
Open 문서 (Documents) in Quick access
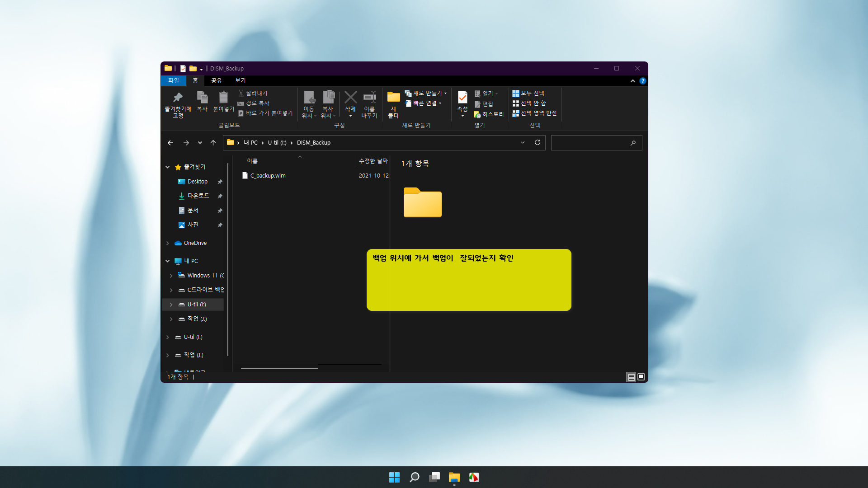pos(193,211)
